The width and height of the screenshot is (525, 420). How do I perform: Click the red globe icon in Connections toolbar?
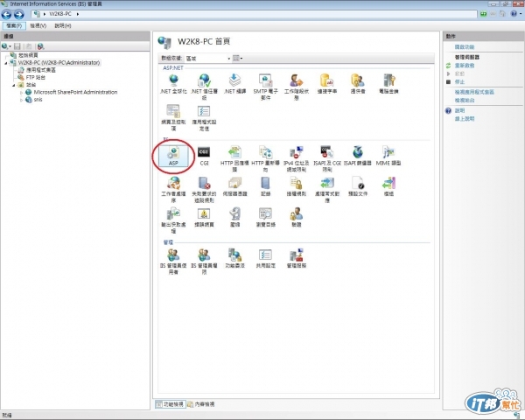point(40,46)
